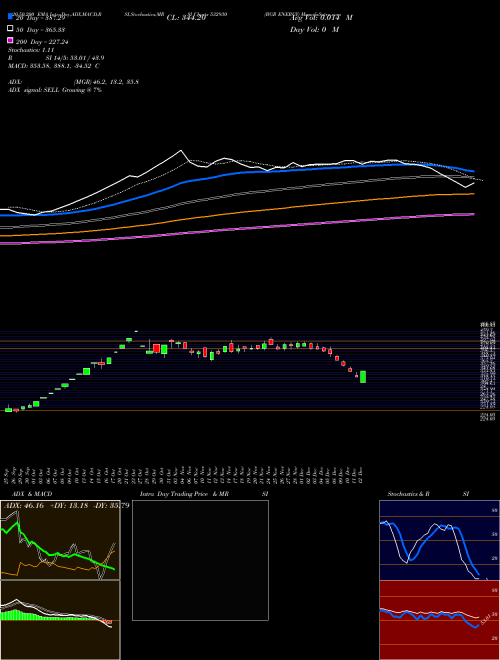
Task: Click the blue stochastics chart panel
Action: click(439, 540)
